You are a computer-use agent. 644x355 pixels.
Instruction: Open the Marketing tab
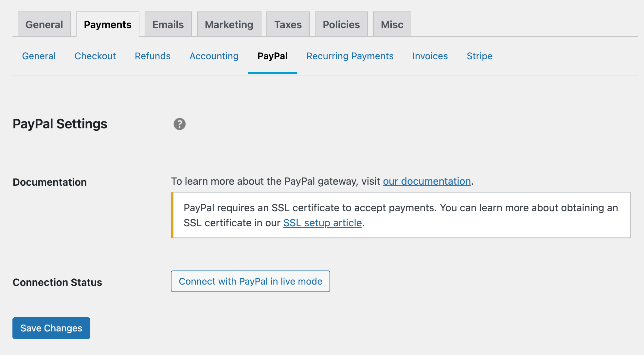pyautogui.click(x=229, y=25)
